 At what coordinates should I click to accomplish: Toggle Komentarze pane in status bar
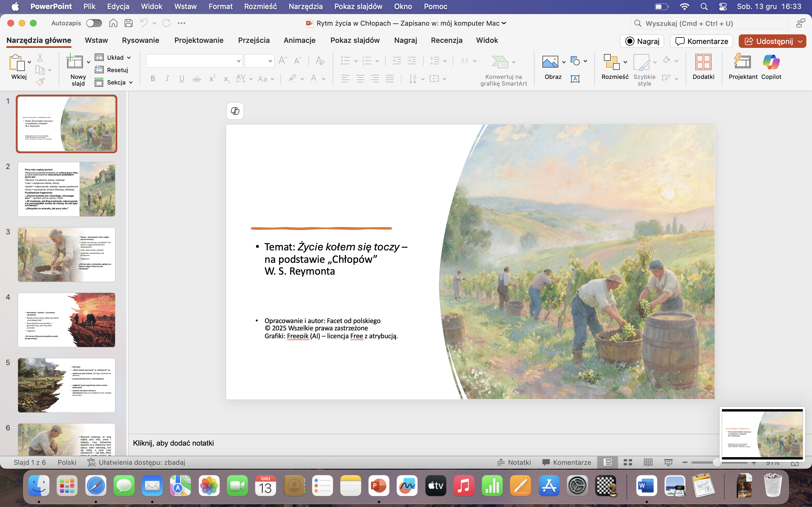(x=566, y=462)
